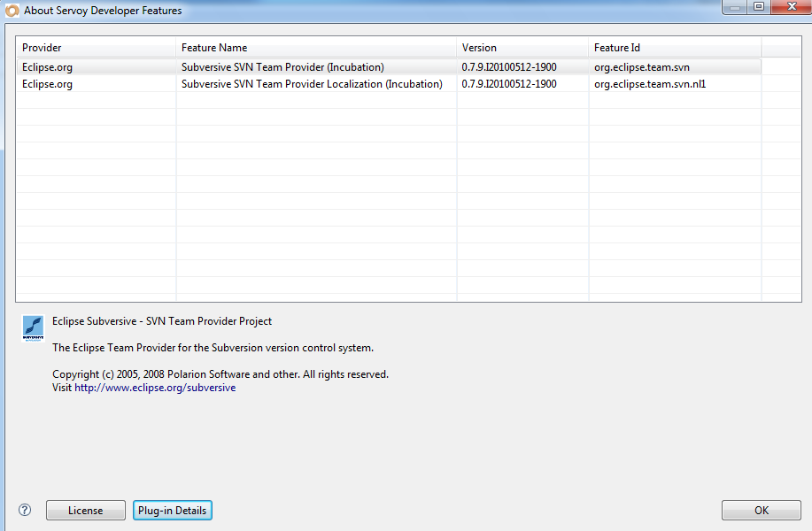Viewport: 812px width, 531px height.
Task: Open Plug-in Details
Action: click(173, 511)
